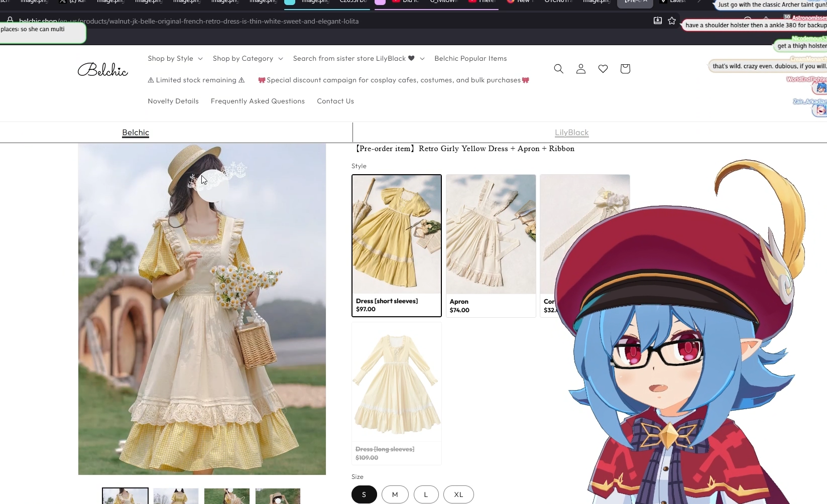Select the second product gallery thumbnail
The image size is (827, 504).
point(176,496)
